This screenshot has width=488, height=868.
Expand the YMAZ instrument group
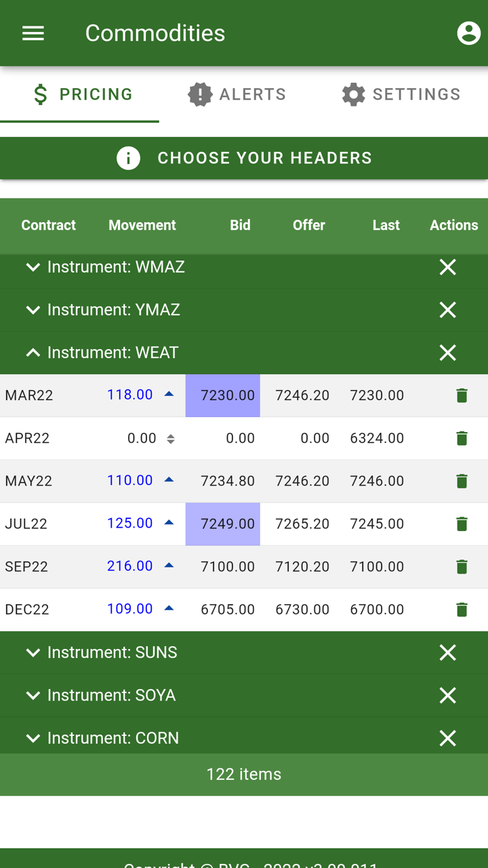(x=33, y=310)
